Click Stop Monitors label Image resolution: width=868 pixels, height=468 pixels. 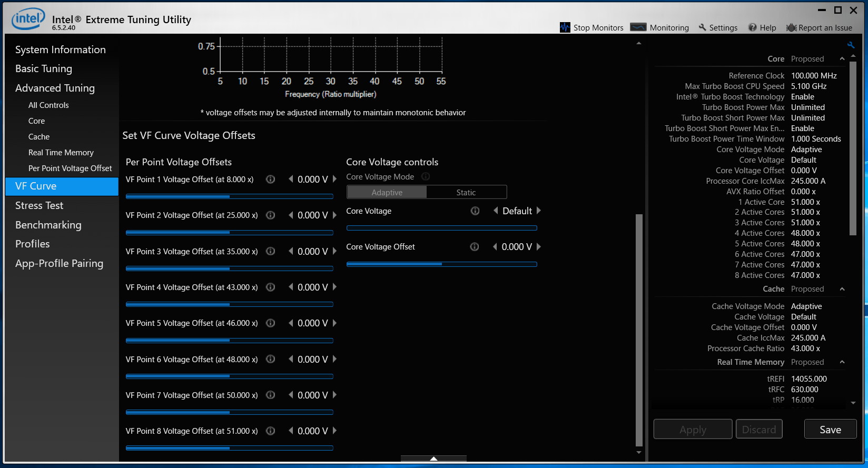pos(598,28)
